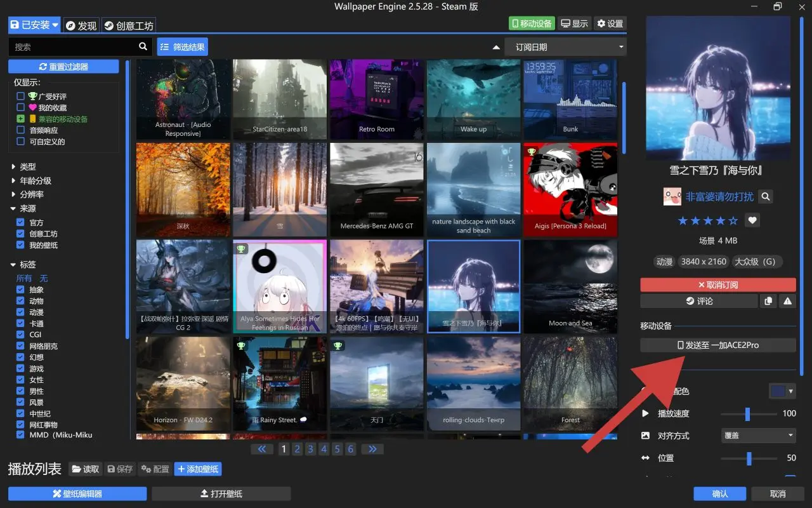Image resolution: width=812 pixels, height=508 pixels.
Task: Rate wallpaper five stars
Action: click(x=733, y=221)
